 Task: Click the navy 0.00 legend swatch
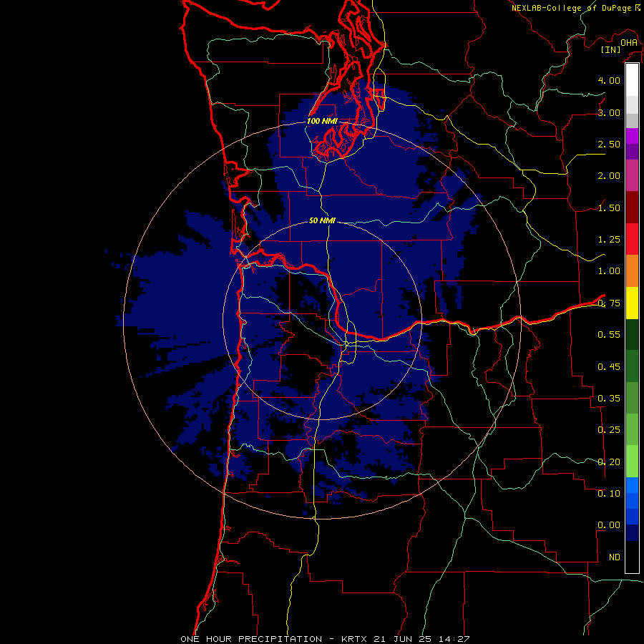[632, 533]
